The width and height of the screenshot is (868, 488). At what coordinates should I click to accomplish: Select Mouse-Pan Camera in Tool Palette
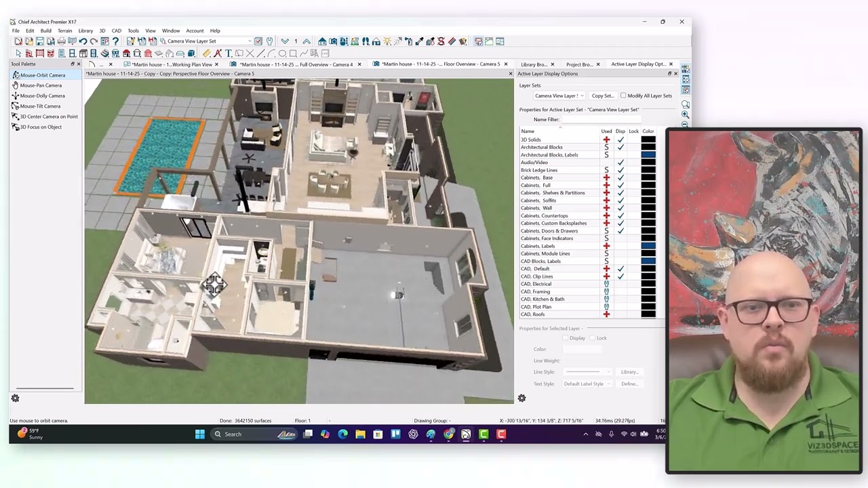pos(41,85)
